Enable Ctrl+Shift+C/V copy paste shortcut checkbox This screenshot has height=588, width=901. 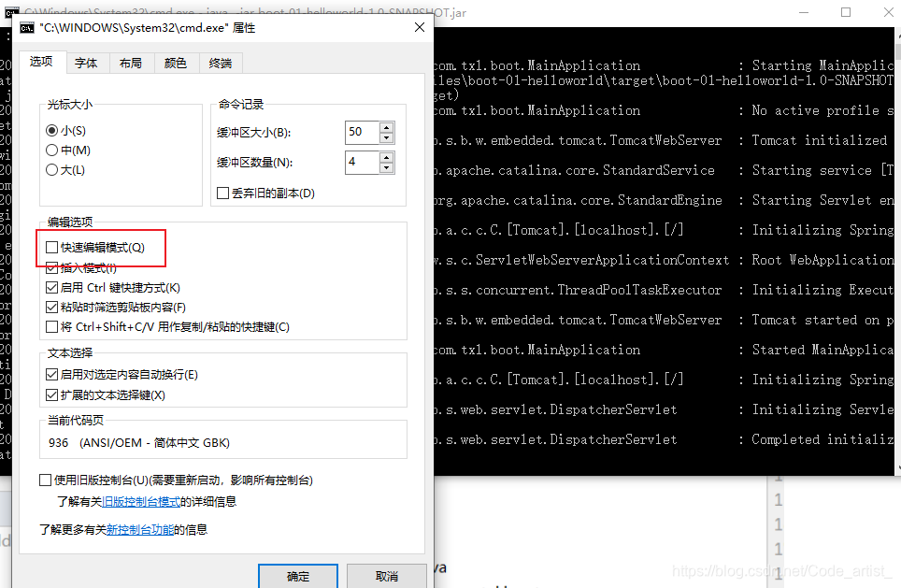click(51, 327)
